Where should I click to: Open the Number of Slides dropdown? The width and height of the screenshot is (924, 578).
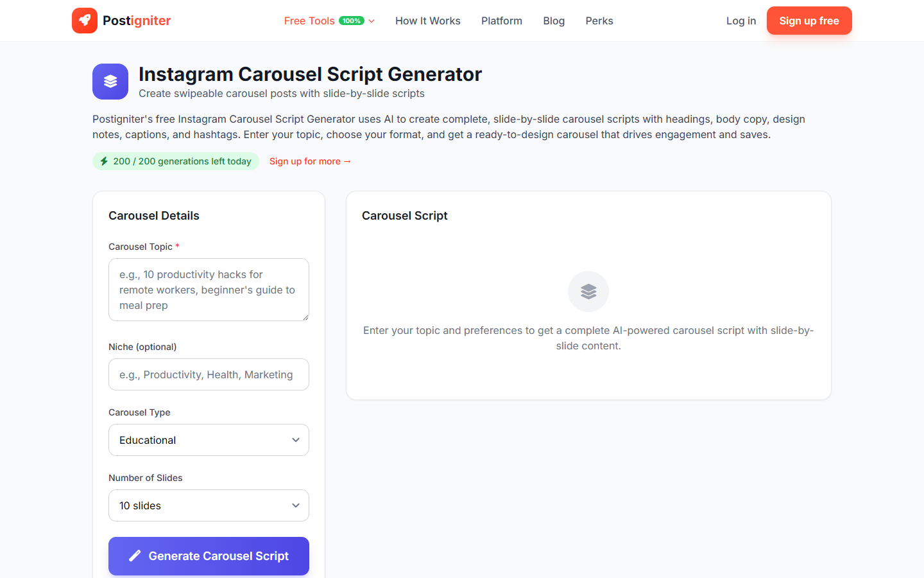[209, 505]
